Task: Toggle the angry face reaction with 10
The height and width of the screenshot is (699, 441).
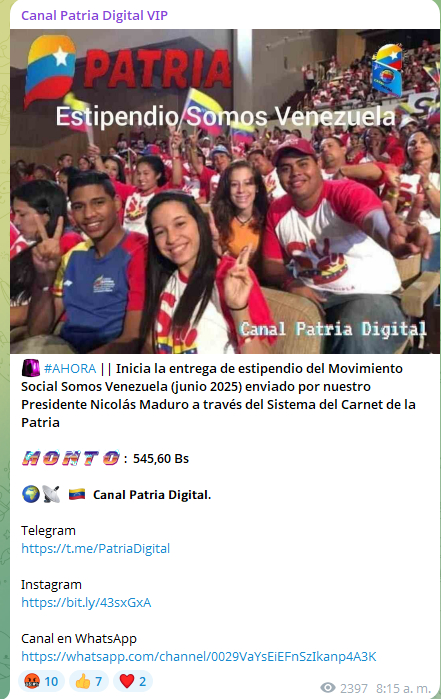Action: tap(41, 681)
